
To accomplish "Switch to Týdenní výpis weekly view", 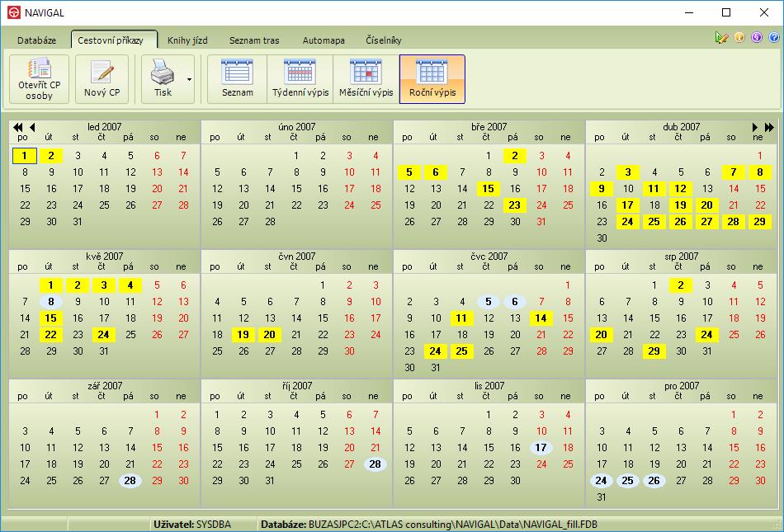I will coord(300,79).
